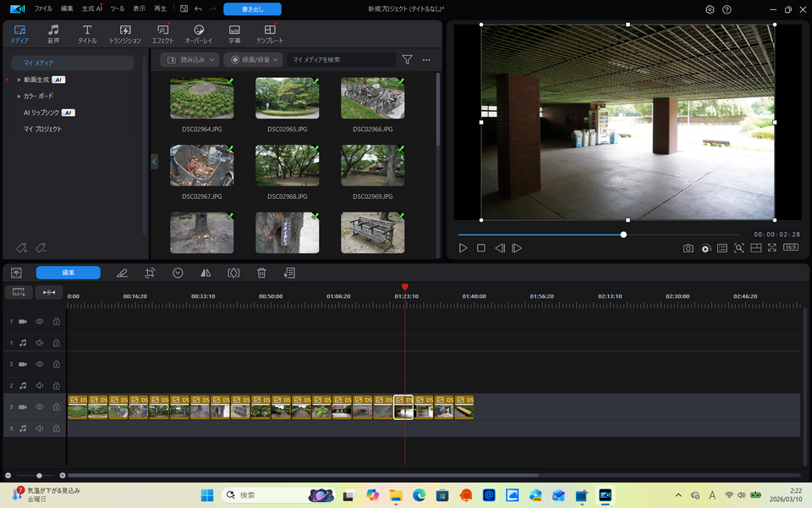Click the preview fullscreen icon
The width and height of the screenshot is (812, 508).
pos(772,248)
